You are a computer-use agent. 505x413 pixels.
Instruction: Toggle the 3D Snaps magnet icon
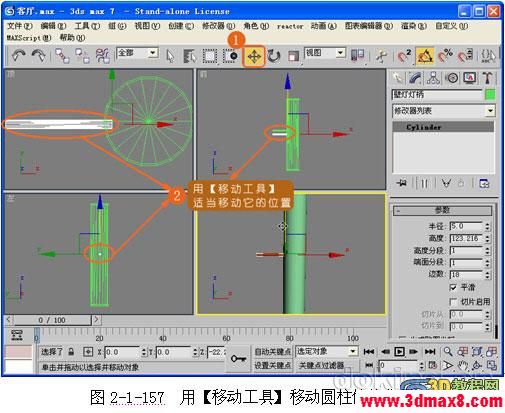click(404, 56)
